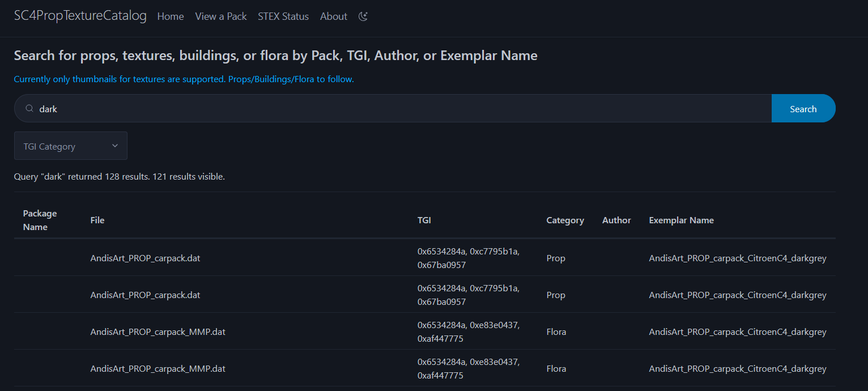Open the Home nav item
The height and width of the screenshot is (391, 868).
click(171, 16)
